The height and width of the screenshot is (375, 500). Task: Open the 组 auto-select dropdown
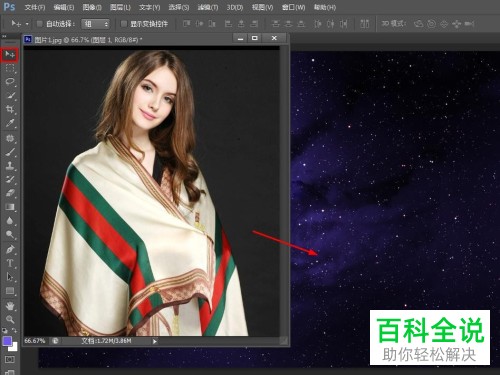click(95, 24)
